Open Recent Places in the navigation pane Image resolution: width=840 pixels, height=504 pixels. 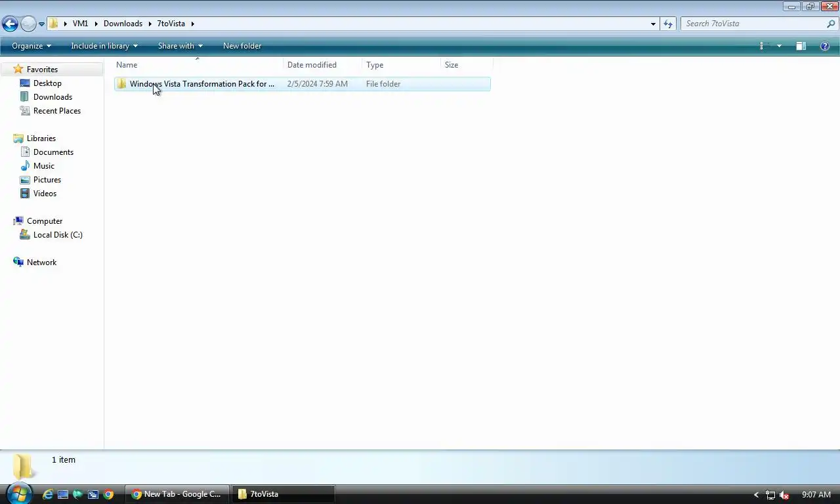[x=57, y=111]
